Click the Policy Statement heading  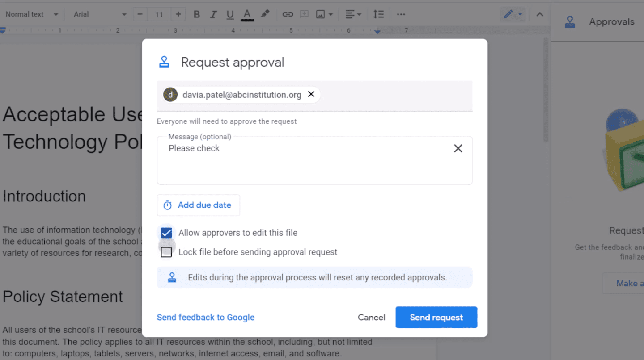click(x=63, y=297)
